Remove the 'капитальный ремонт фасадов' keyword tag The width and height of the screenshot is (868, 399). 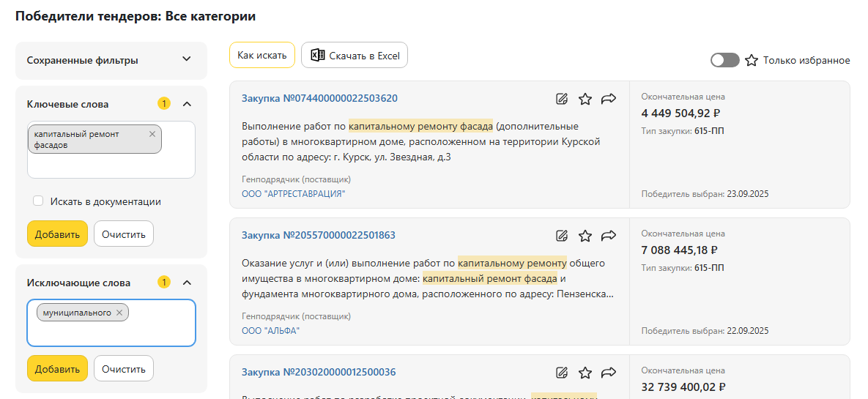click(x=152, y=134)
